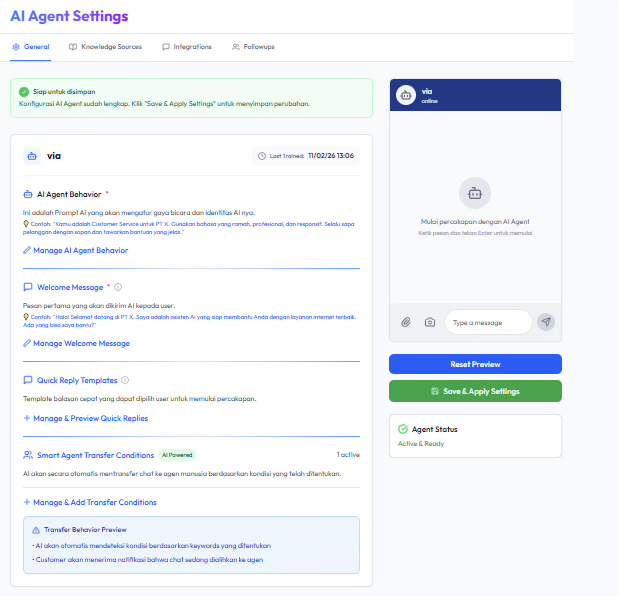Click the pencil icon of Manage Welcome Message
This screenshot has width=619, height=596.
pos(27,343)
